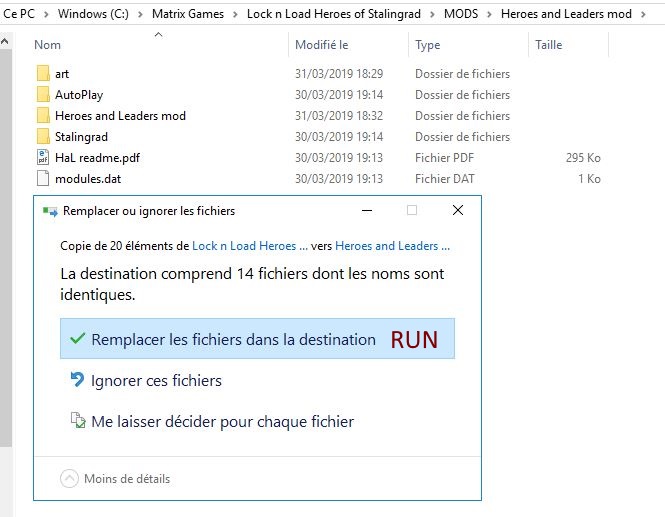Select the art folder icon
Image resolution: width=665 pixels, height=517 pixels.
pos(43,73)
